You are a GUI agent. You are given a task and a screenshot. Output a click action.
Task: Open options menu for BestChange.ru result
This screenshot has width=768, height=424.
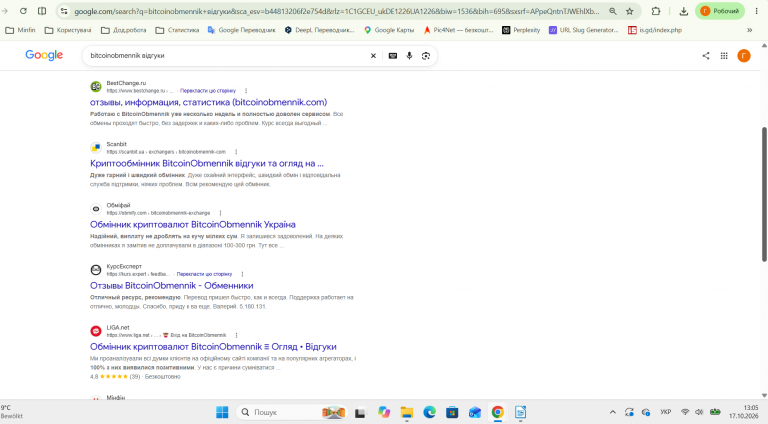[246, 91]
